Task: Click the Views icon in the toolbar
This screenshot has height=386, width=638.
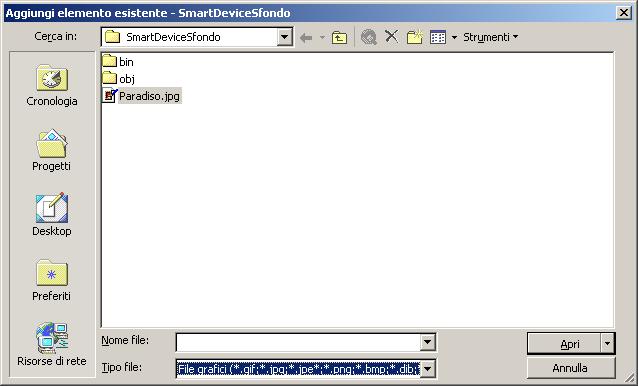Action: click(x=438, y=37)
